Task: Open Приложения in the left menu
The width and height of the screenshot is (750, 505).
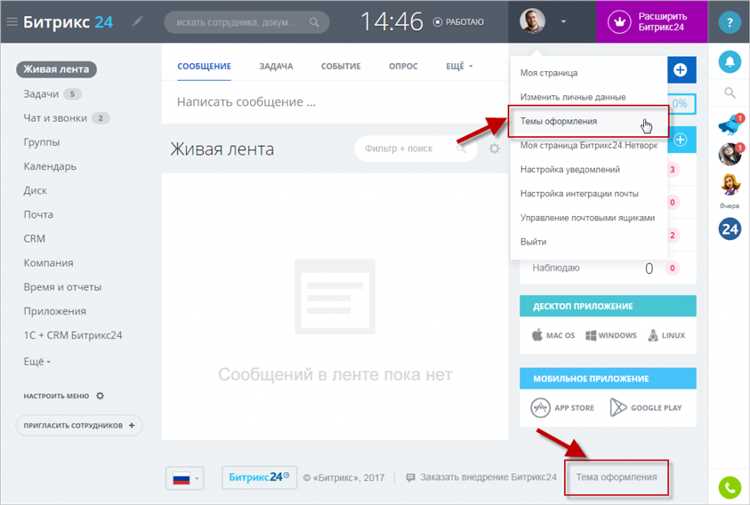Action: [55, 311]
